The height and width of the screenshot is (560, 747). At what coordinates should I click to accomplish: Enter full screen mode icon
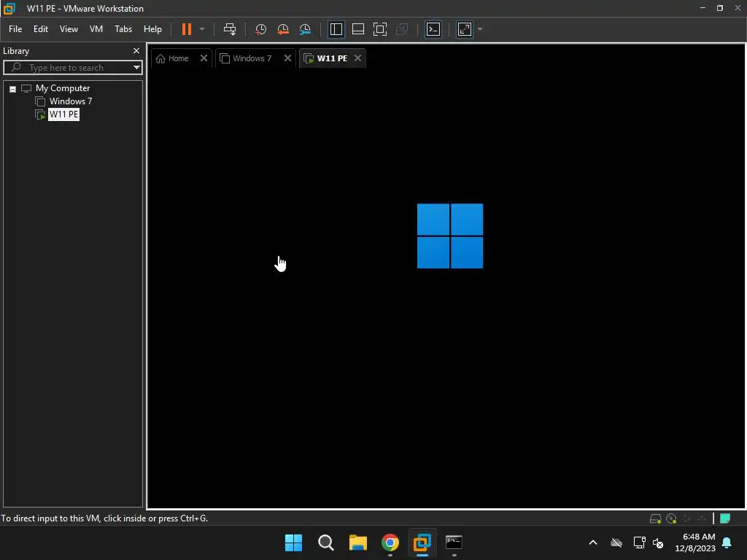tap(379, 29)
